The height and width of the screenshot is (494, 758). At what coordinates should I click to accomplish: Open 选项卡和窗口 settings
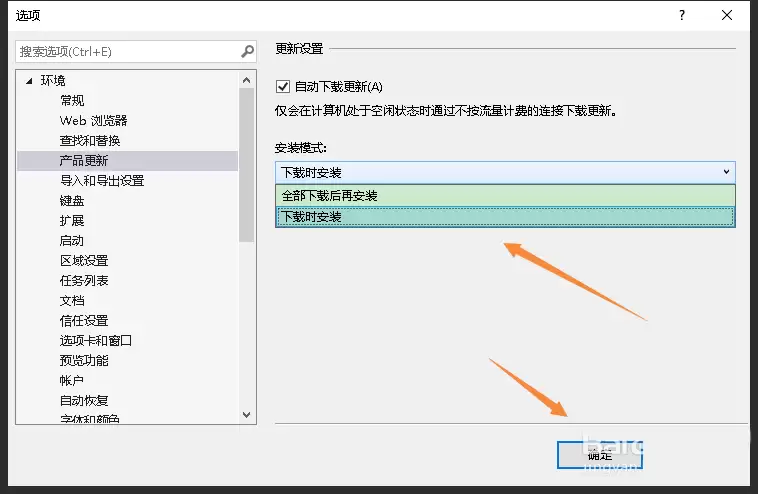(96, 341)
